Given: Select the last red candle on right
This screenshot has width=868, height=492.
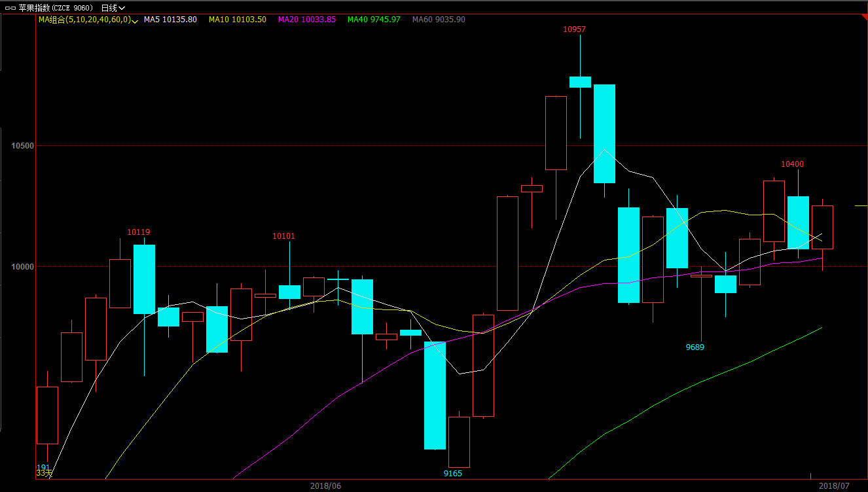Looking at the screenshot, I should 823,227.
